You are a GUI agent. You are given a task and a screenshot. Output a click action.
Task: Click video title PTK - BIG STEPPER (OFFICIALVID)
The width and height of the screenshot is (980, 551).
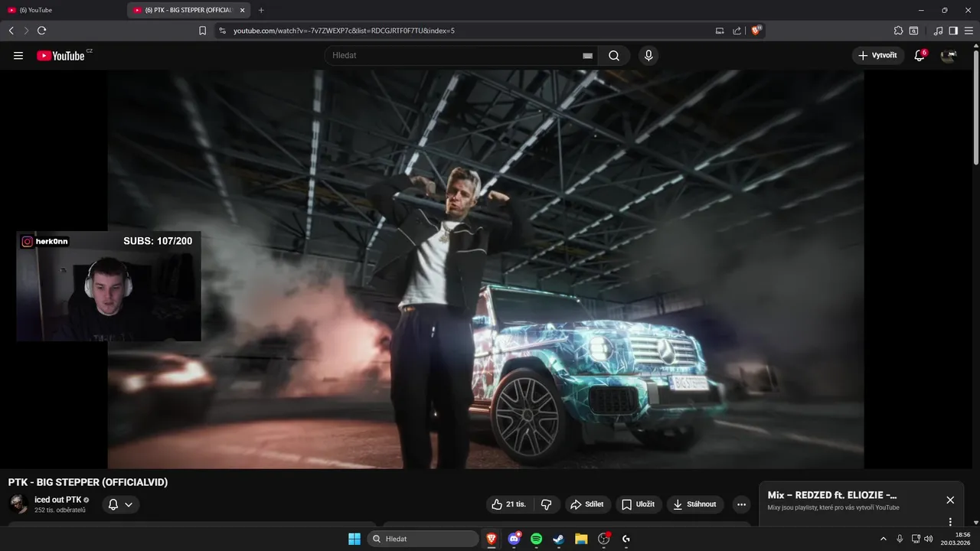88,482
